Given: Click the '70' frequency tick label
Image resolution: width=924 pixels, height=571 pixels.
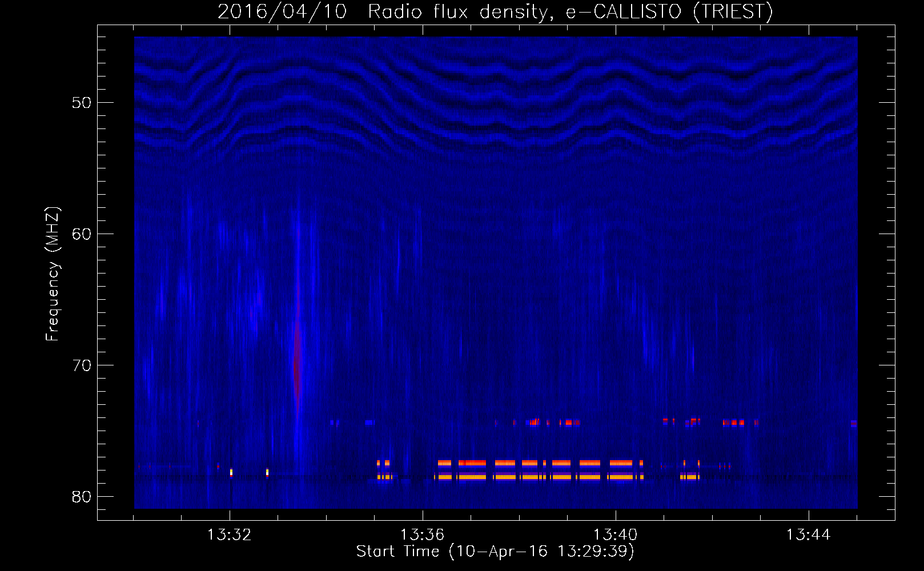Looking at the screenshot, I should (x=82, y=365).
